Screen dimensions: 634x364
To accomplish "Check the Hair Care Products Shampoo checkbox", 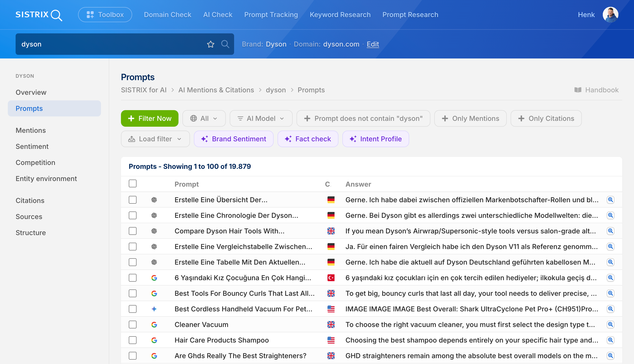I will click(x=133, y=340).
